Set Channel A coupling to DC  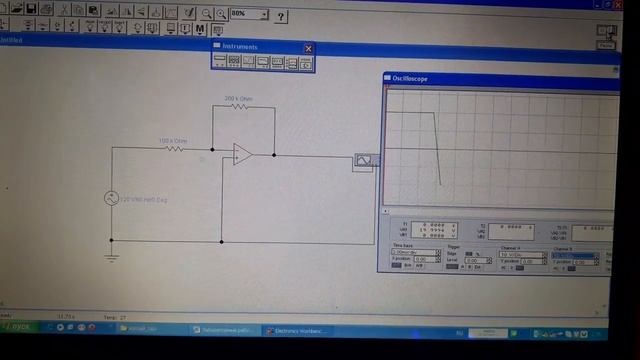(x=520, y=268)
